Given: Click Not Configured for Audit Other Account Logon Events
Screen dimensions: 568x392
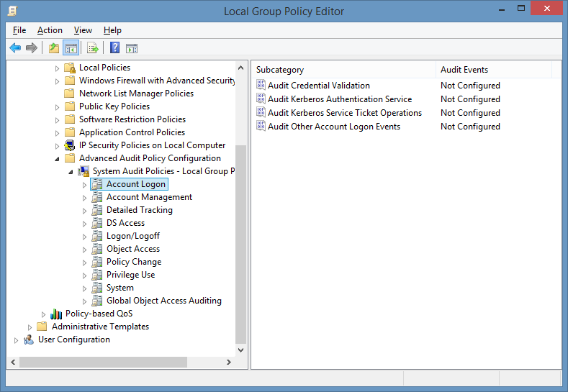Looking at the screenshot, I should point(470,127).
